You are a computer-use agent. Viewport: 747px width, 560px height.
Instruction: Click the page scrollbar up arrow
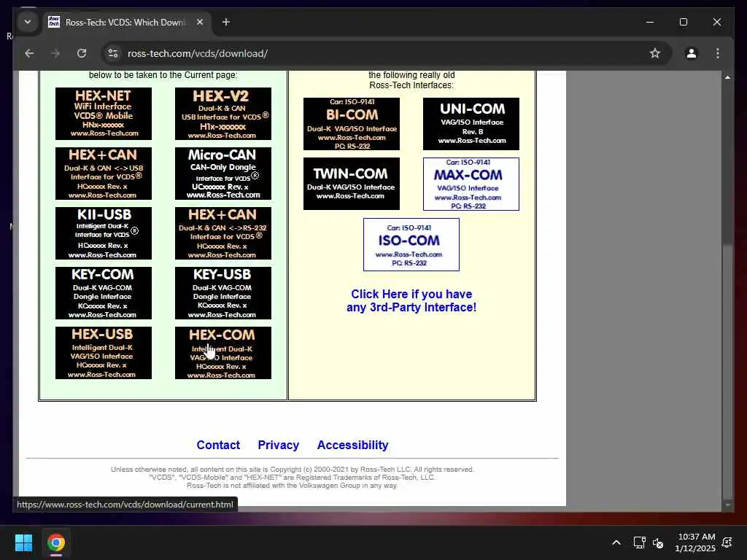pos(727,77)
